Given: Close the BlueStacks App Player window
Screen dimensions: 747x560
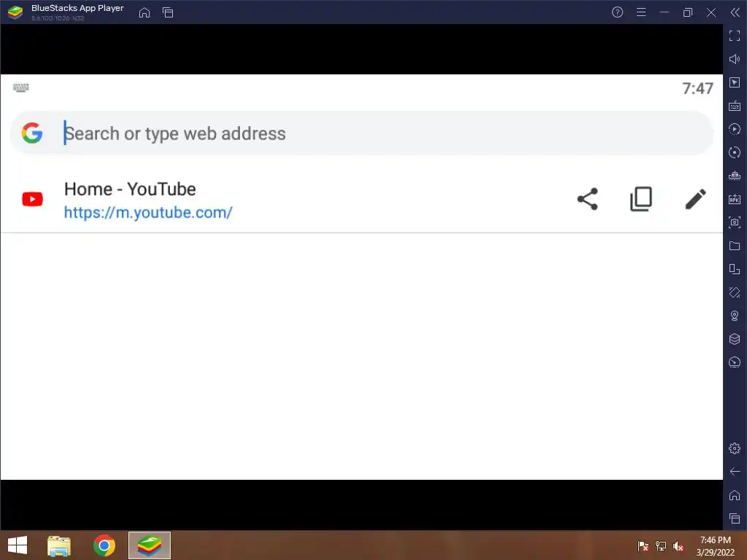Looking at the screenshot, I should pos(711,12).
